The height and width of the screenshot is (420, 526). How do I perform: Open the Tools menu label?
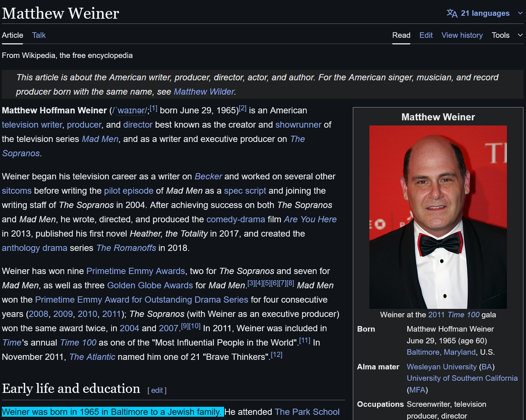pyautogui.click(x=501, y=35)
